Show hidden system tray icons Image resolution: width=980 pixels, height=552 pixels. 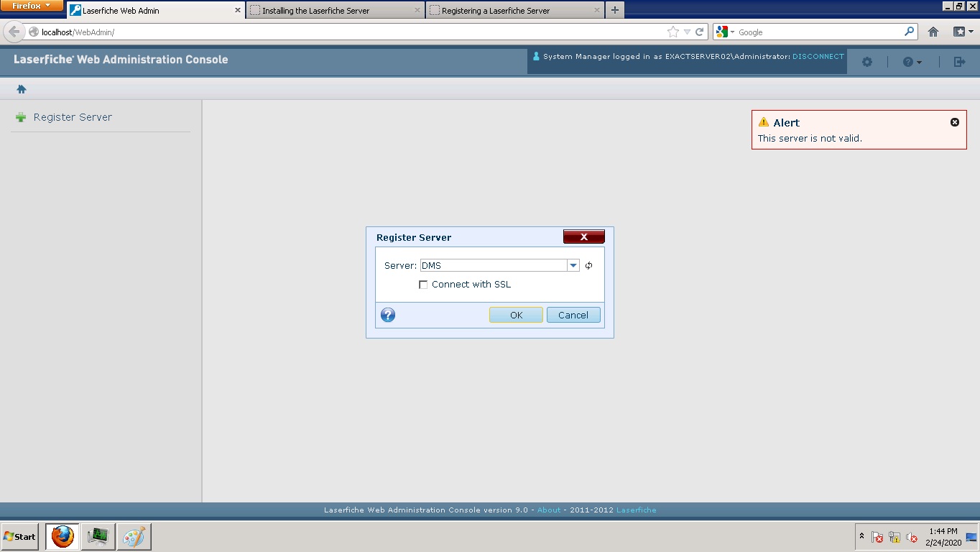(x=862, y=536)
